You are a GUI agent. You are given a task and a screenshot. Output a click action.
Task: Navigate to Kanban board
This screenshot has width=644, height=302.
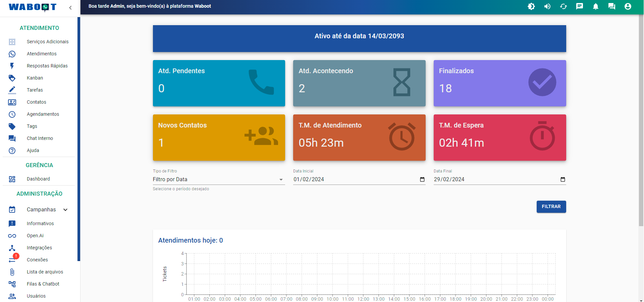[35, 78]
